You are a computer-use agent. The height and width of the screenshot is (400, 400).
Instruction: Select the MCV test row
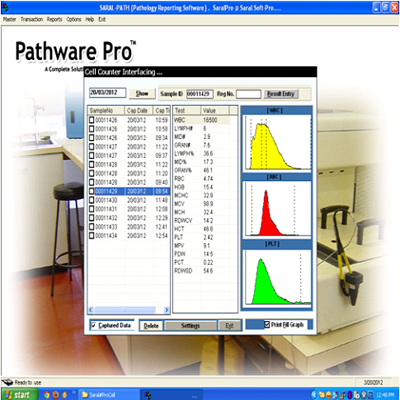tap(201, 204)
